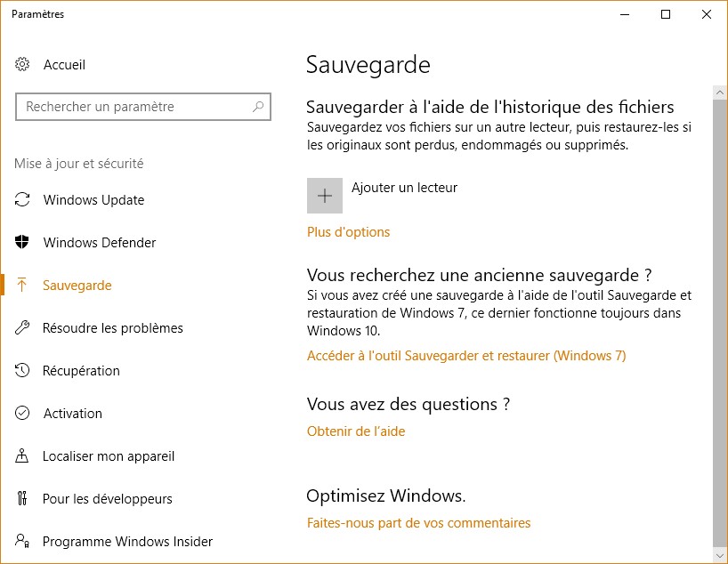This screenshot has width=728, height=564.
Task: Click the Sauvegarde upload arrow icon
Action: (x=23, y=286)
